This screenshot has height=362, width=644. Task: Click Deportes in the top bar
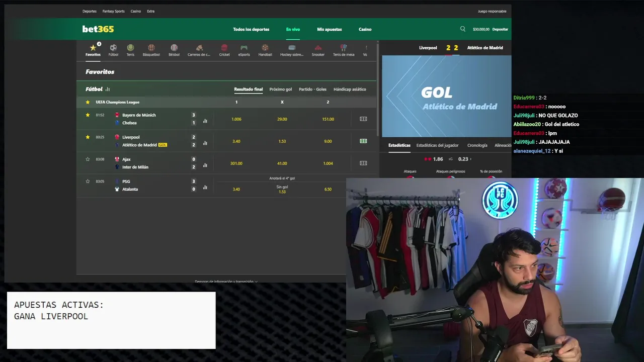click(x=90, y=11)
